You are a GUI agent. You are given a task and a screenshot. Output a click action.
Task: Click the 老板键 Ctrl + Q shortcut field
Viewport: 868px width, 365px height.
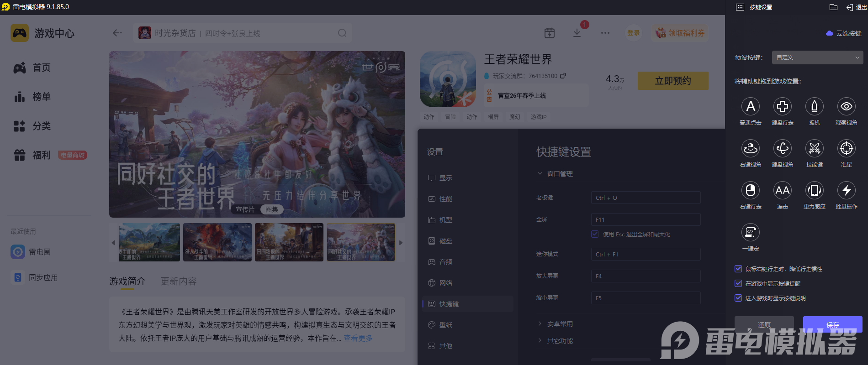point(646,198)
